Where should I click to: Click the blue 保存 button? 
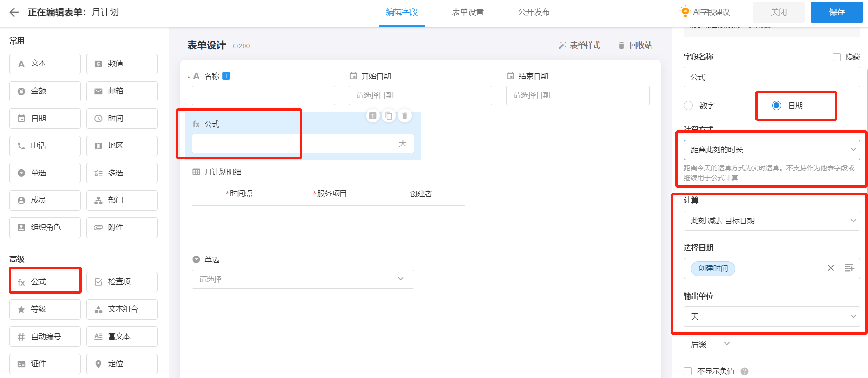point(836,12)
